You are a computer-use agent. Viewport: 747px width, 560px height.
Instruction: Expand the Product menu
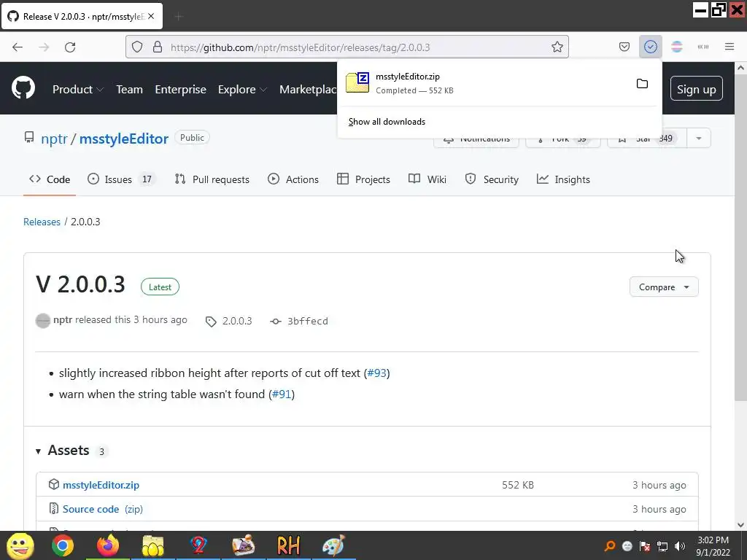pos(78,89)
